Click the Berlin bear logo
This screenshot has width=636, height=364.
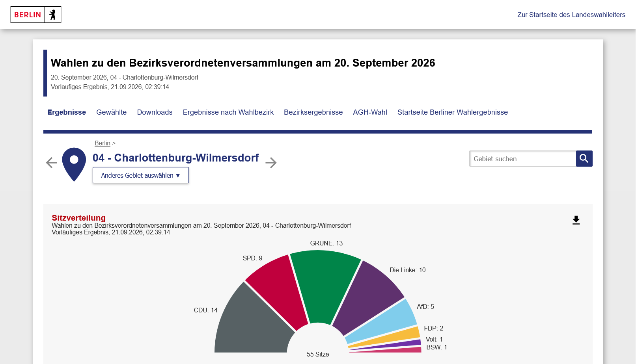(36, 15)
